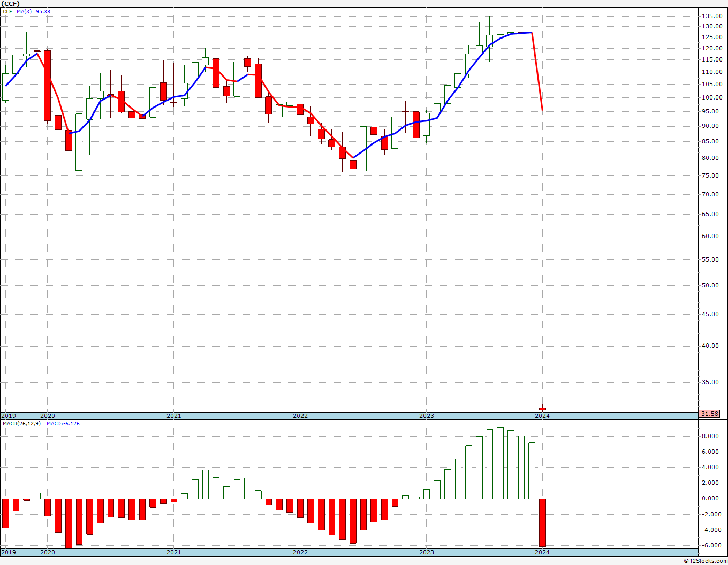Click the 100.00 price axis label
This screenshot has height=565, width=728.
point(712,97)
